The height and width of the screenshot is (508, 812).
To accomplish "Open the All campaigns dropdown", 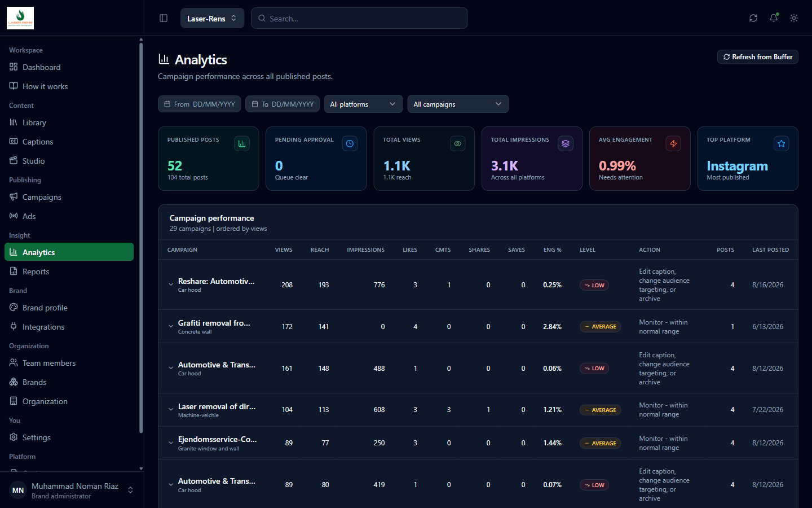I will click(458, 104).
